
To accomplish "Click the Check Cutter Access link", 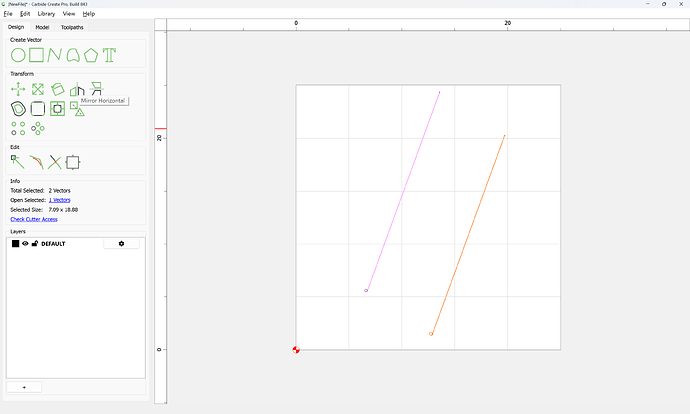I will click(34, 219).
